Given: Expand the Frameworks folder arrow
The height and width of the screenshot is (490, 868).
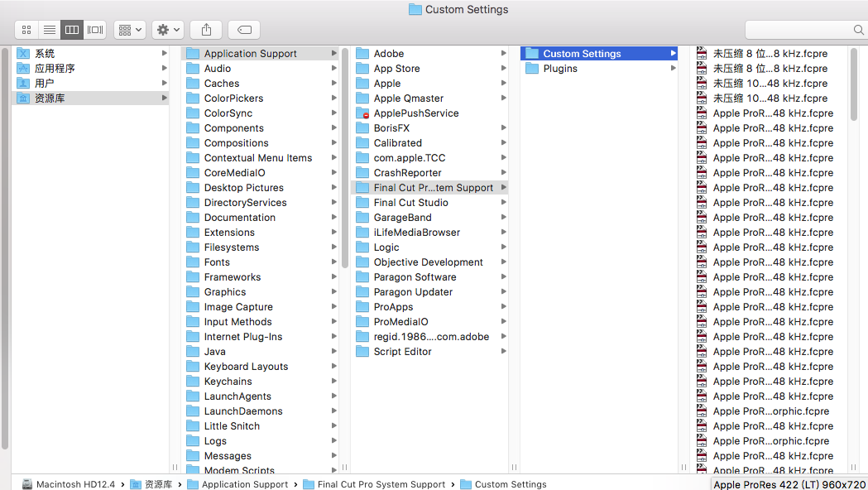Looking at the screenshot, I should (x=333, y=276).
